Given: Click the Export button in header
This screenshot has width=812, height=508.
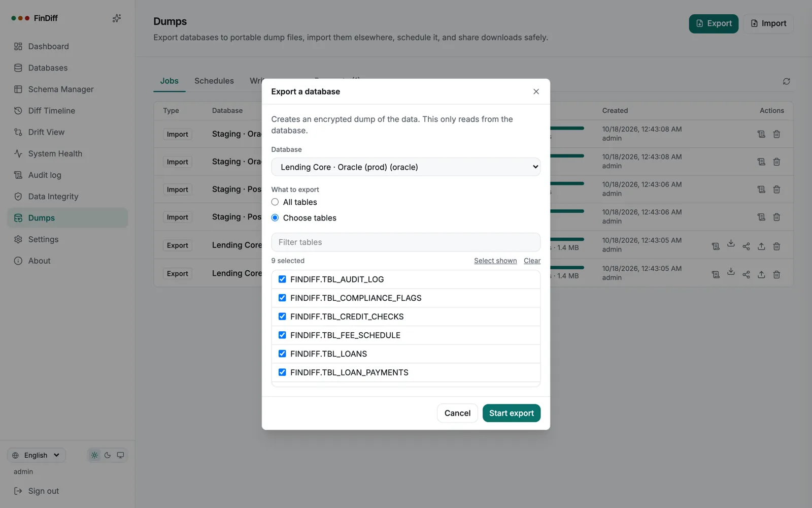Looking at the screenshot, I should point(714,23).
